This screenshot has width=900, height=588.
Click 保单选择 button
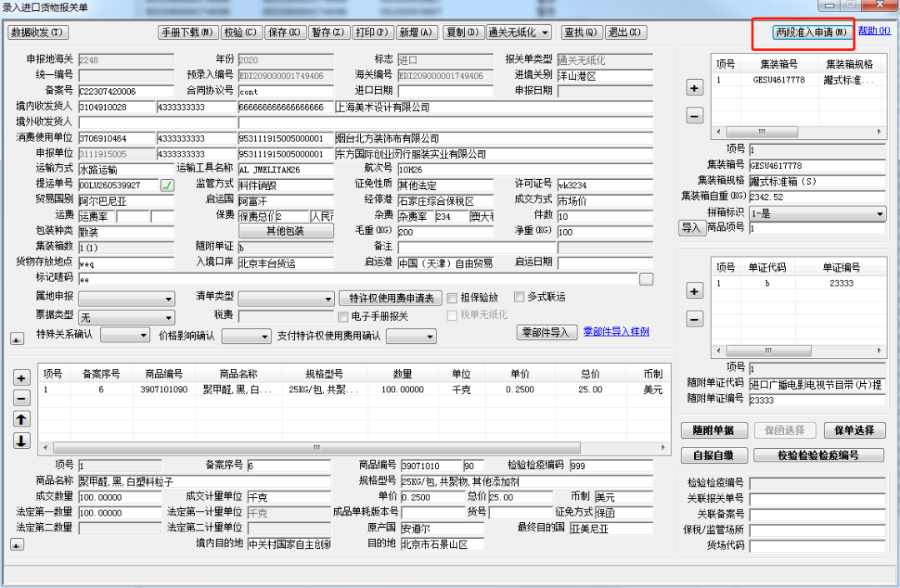click(854, 431)
